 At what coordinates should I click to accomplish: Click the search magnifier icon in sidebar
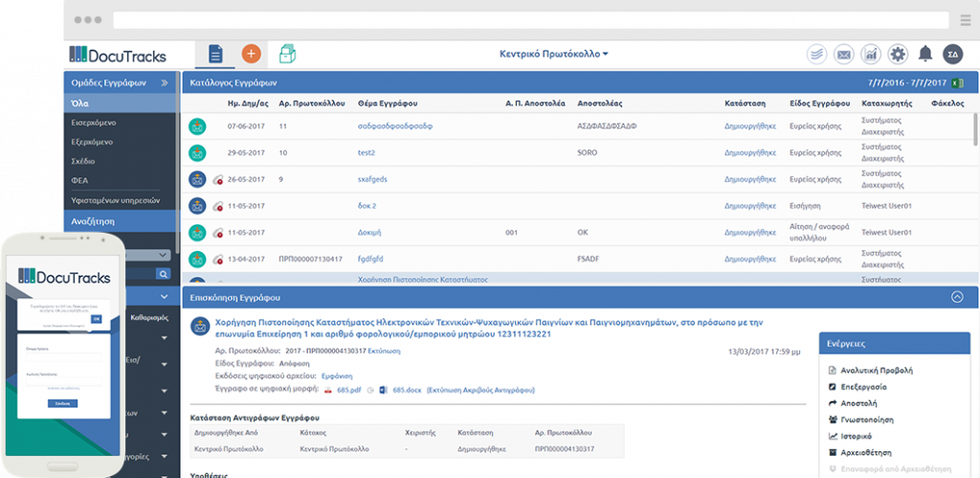tap(163, 273)
